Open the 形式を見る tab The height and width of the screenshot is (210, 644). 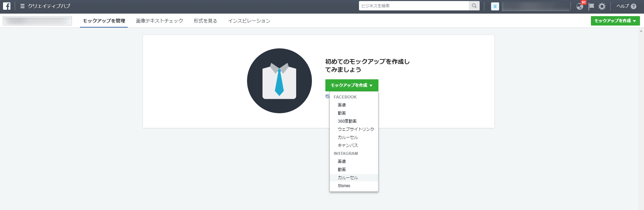click(x=205, y=21)
